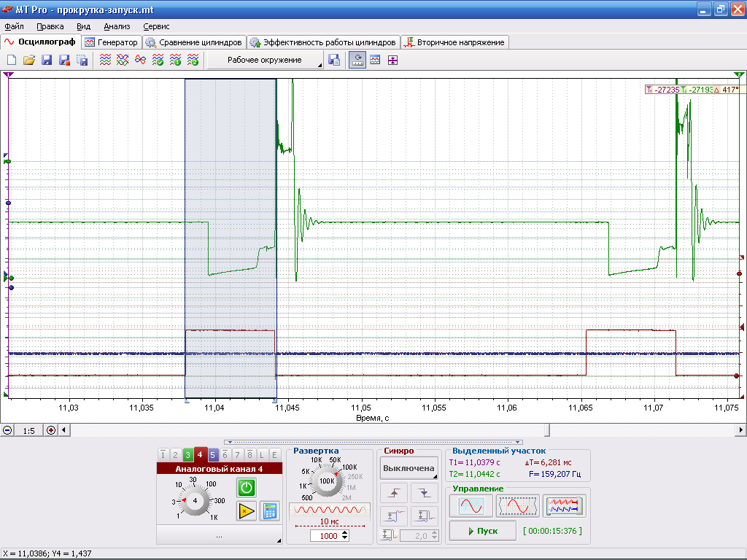Click the zoom out minus icon
Viewport: 747px width, 560px height.
tap(7, 430)
